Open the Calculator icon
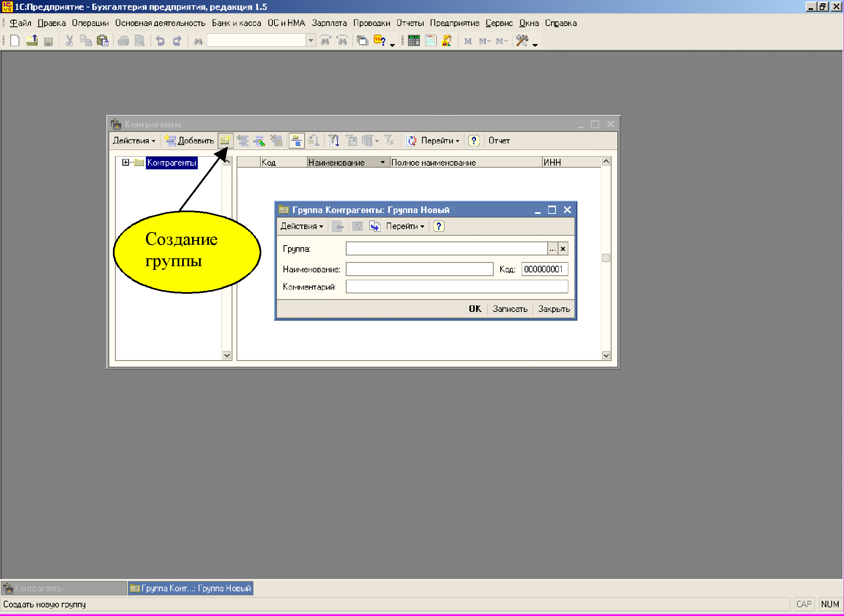The height and width of the screenshot is (616, 844). [x=413, y=41]
